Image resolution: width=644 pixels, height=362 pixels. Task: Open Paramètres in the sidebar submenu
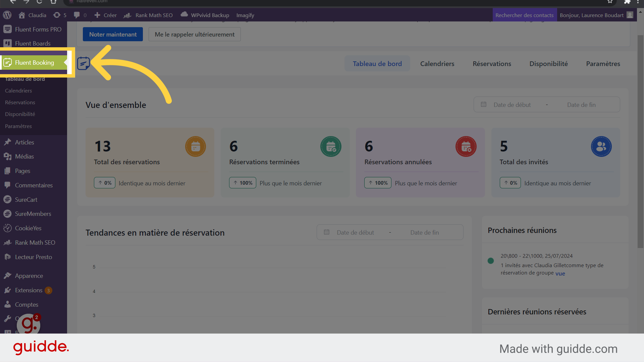(x=18, y=126)
